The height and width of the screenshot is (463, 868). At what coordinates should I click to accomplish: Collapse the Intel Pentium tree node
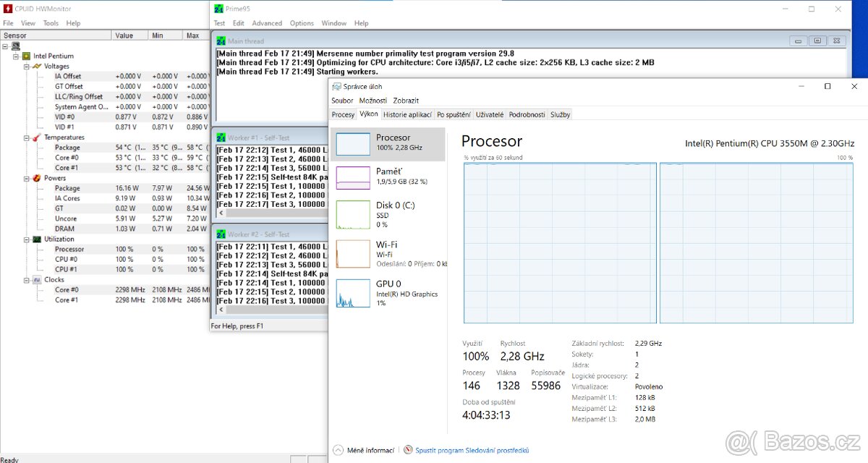[16, 56]
